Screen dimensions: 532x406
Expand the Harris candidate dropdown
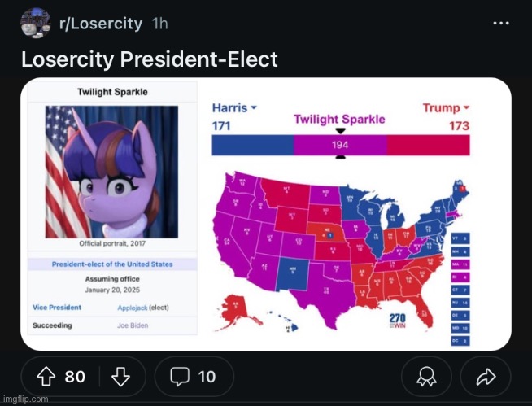click(234, 108)
